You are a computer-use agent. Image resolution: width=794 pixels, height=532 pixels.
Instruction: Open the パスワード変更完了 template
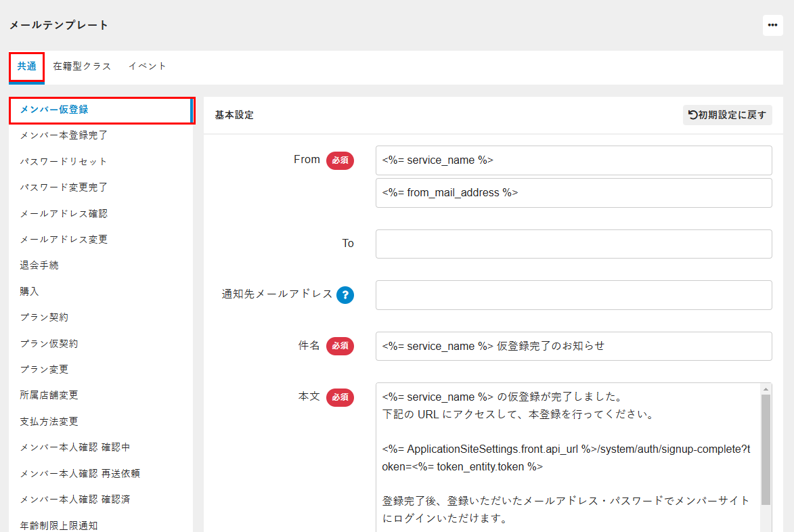[x=64, y=187]
